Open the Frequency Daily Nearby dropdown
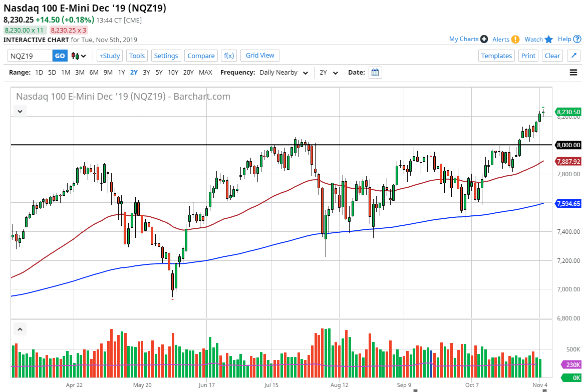 (283, 72)
